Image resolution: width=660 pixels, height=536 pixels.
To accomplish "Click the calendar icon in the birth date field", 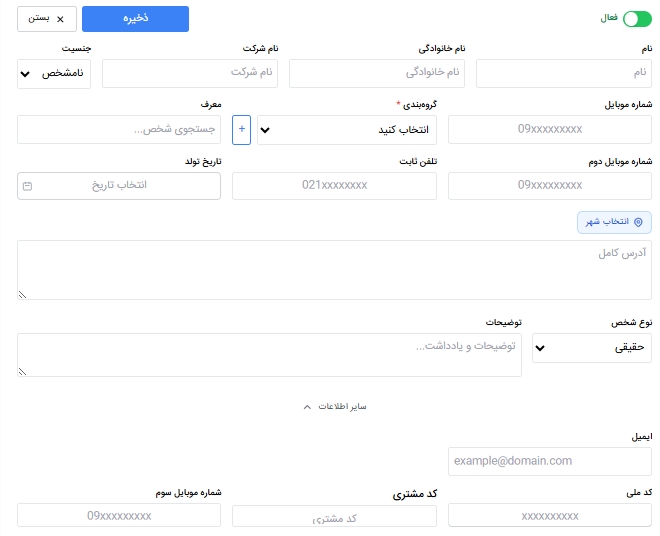I will pyautogui.click(x=27, y=186).
